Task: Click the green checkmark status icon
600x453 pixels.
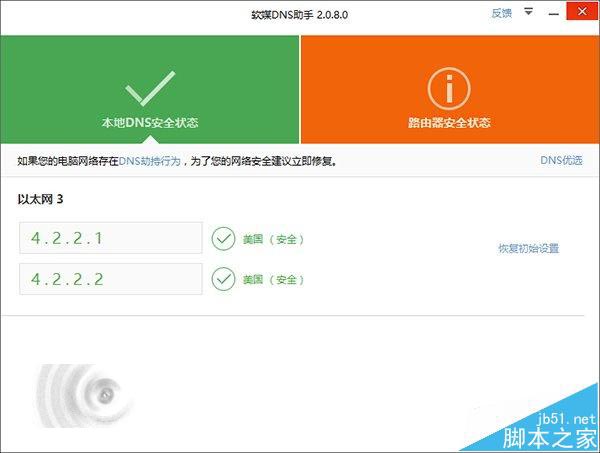Action: click(x=150, y=88)
